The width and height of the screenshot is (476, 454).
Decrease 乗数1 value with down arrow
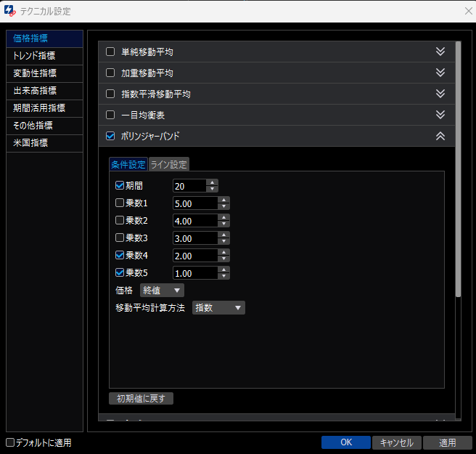click(224, 206)
